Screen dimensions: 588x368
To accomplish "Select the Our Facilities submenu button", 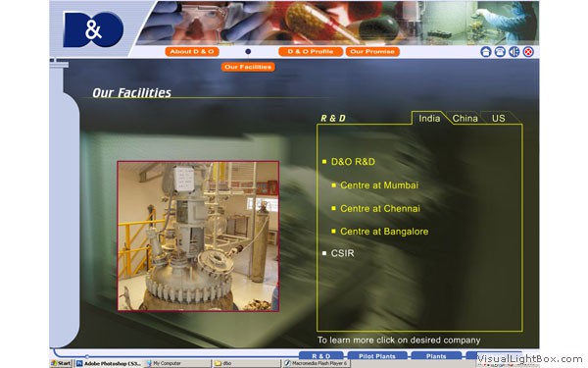I will coord(248,67).
